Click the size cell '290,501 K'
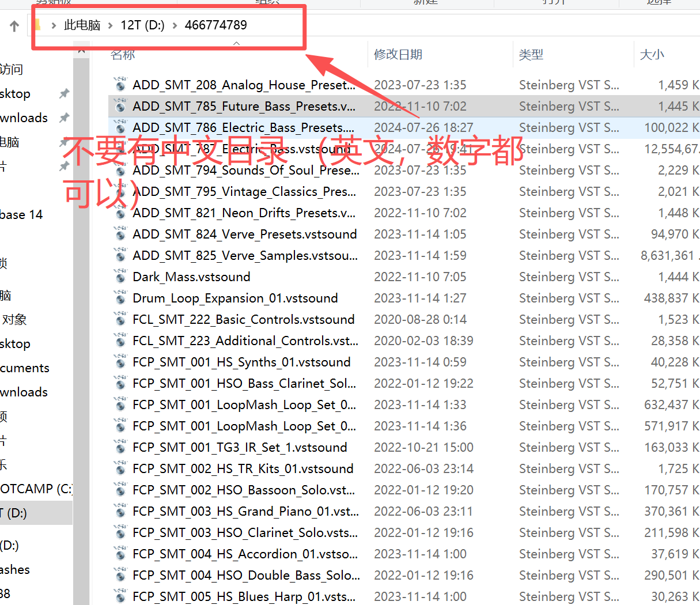 pos(672,575)
